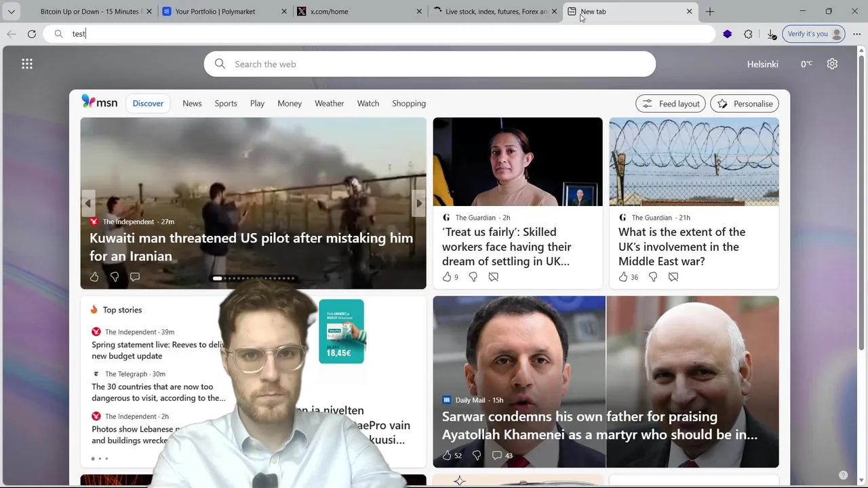Image resolution: width=868 pixels, height=488 pixels.
Task: Dislike the 'Treat us fairly' article
Action: click(473, 277)
